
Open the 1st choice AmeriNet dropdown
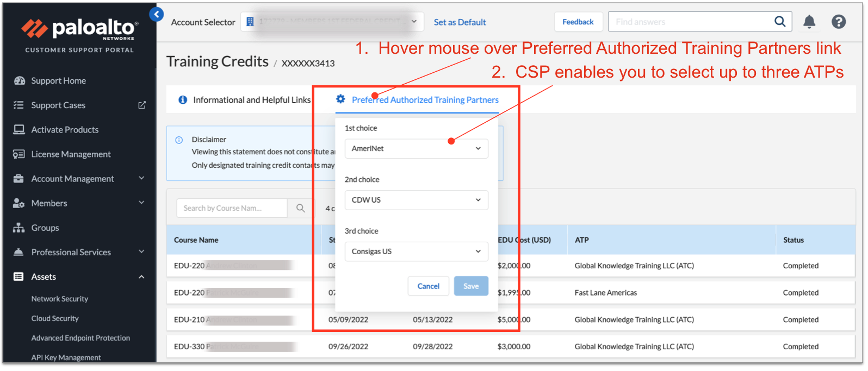point(417,149)
